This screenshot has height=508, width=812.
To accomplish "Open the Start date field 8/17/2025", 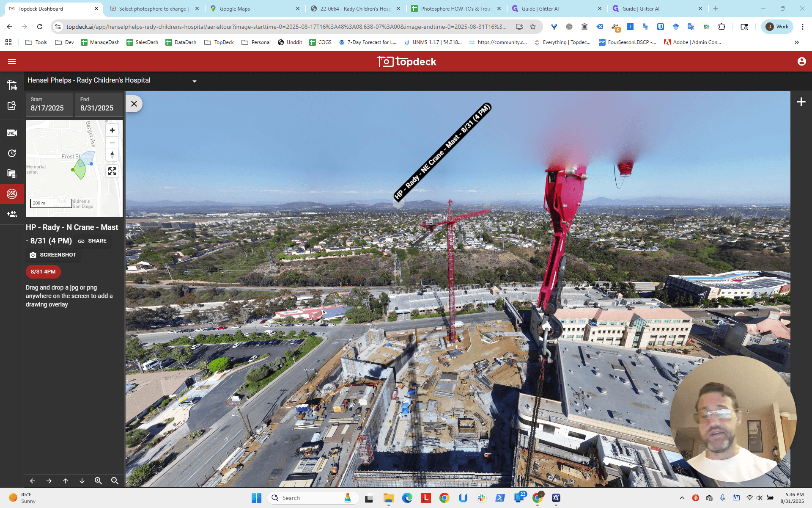I will pyautogui.click(x=49, y=104).
